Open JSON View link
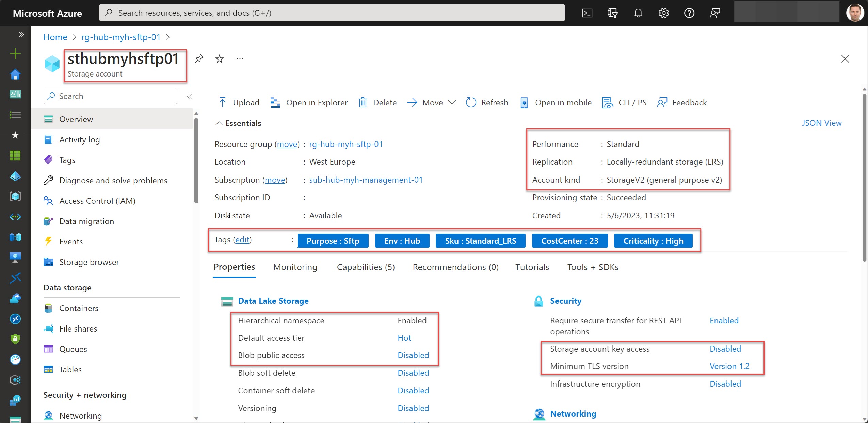Viewport: 868px width, 423px height. pyautogui.click(x=821, y=123)
